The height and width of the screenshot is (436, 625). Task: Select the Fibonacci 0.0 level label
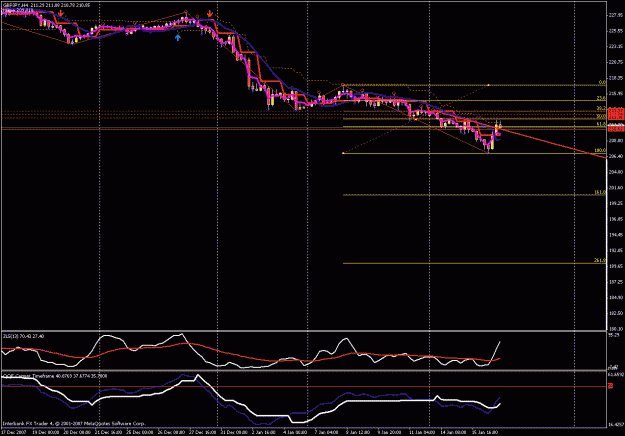tap(602, 82)
